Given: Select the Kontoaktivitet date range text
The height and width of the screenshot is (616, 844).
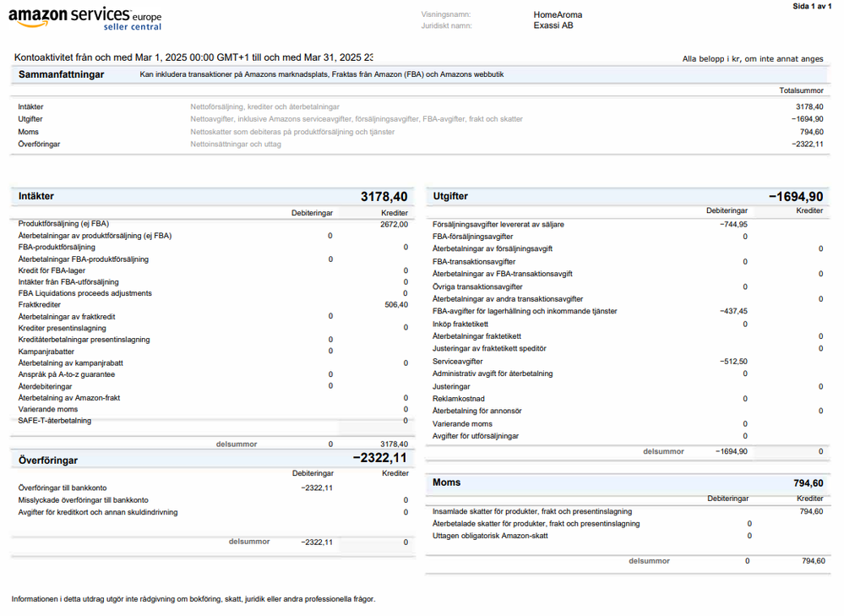Looking at the screenshot, I should pos(193,57).
